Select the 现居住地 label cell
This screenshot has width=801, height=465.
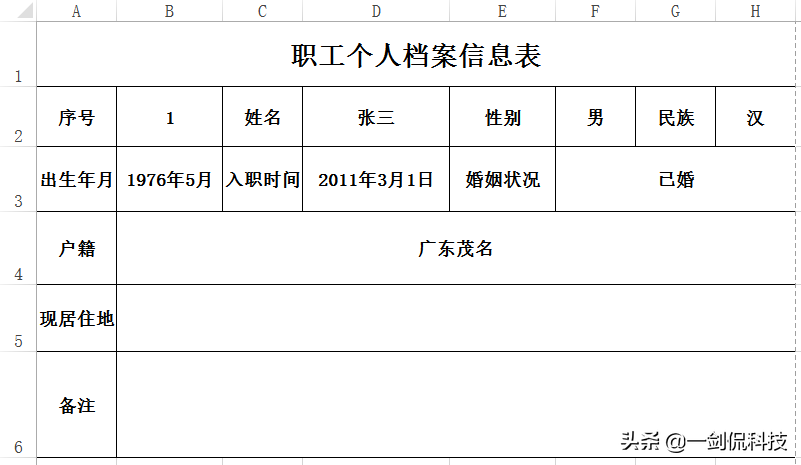[77, 318]
